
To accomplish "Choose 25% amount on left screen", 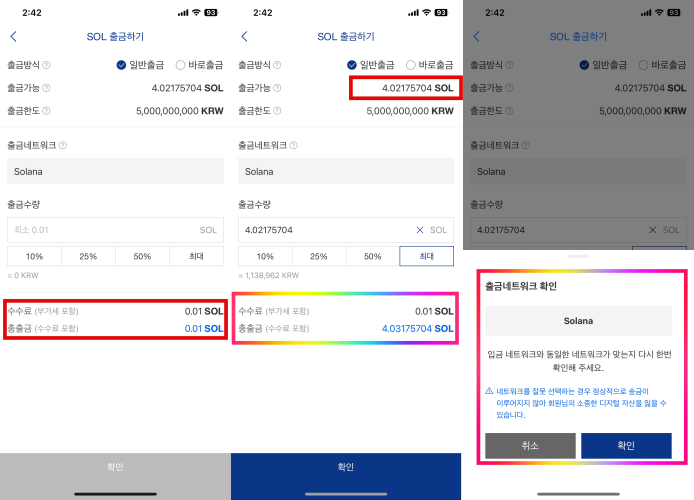I will pyautogui.click(x=89, y=256).
